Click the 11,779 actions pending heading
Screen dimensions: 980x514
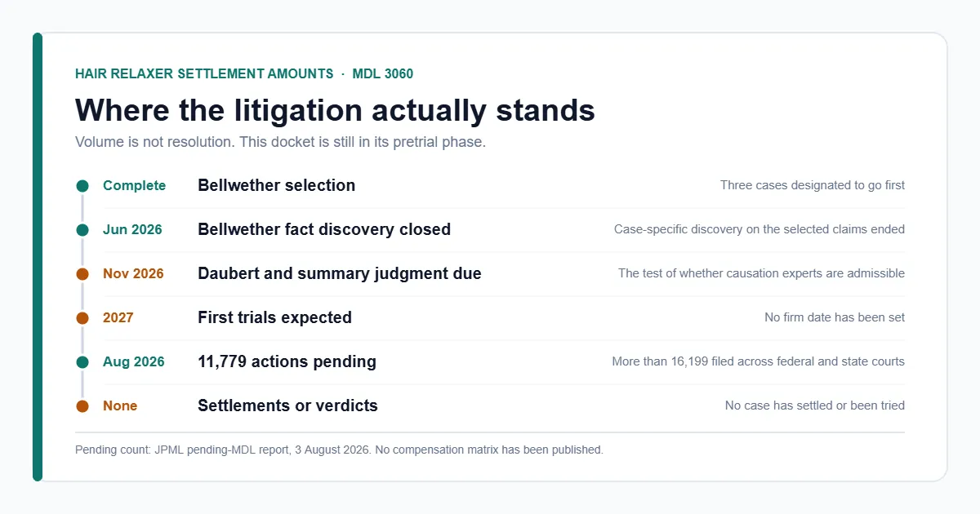pos(287,361)
